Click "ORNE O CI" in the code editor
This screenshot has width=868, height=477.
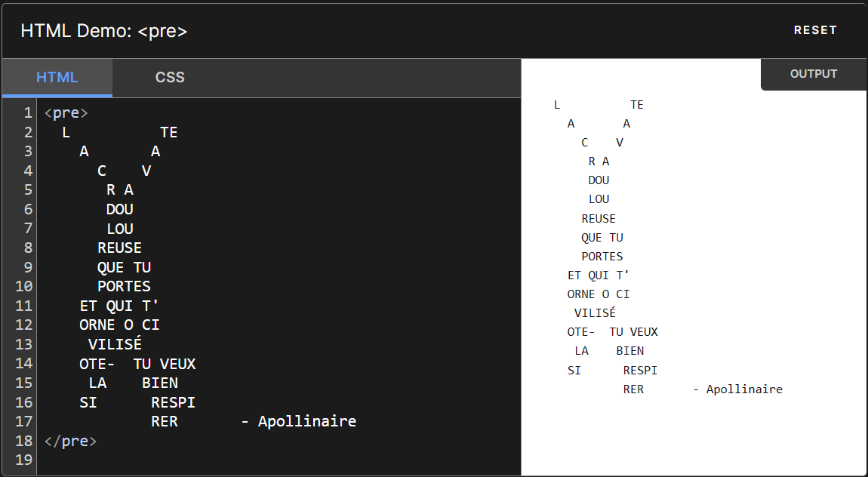tap(119, 325)
